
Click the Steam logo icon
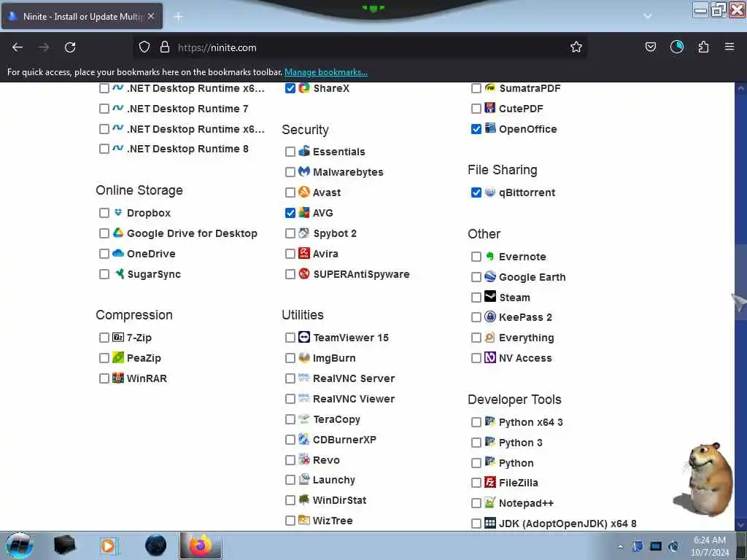tap(490, 297)
